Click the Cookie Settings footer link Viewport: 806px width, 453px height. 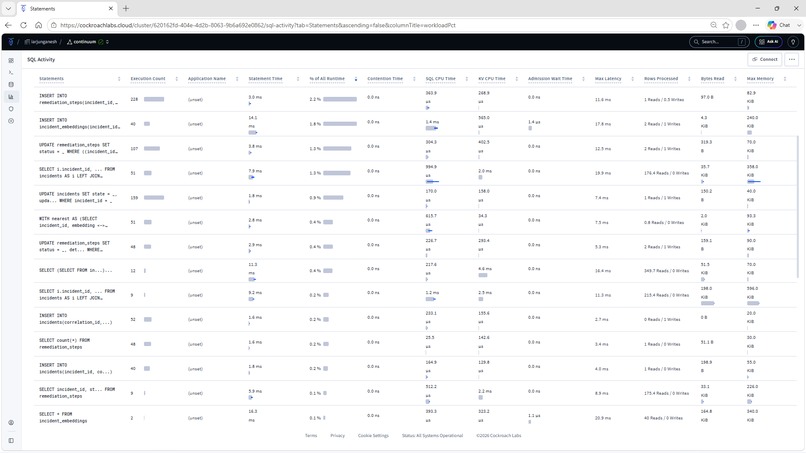[x=373, y=436]
